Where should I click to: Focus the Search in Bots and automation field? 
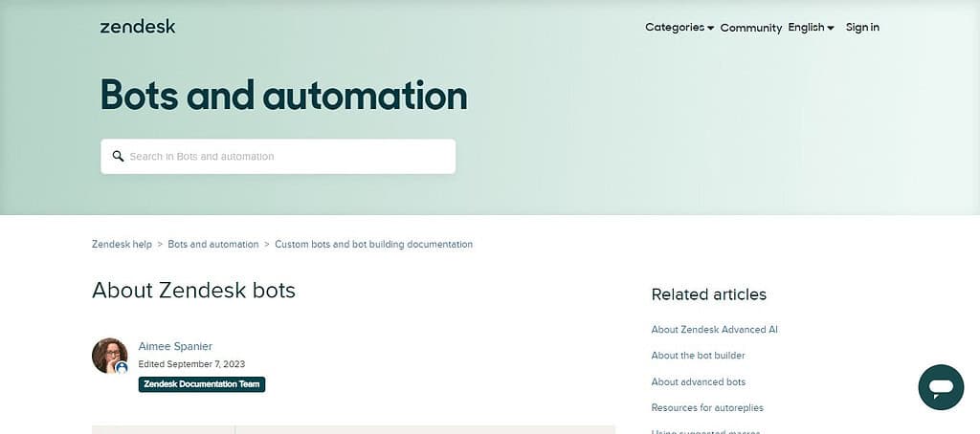278,156
